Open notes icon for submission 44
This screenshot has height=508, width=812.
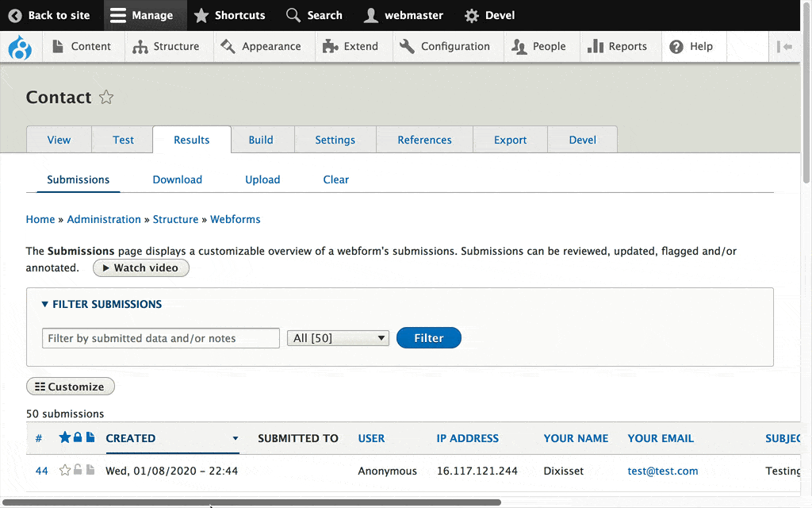coord(90,470)
